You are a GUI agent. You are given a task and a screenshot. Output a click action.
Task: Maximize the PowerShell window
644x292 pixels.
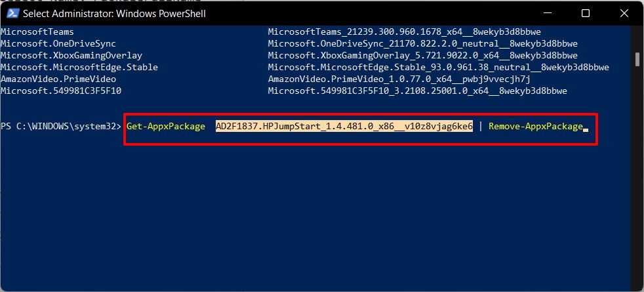click(x=586, y=13)
